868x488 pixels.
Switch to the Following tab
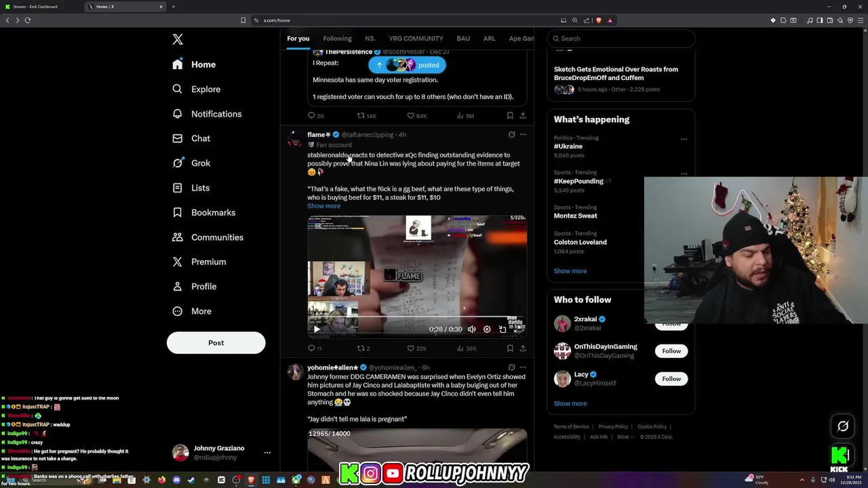[x=337, y=39]
